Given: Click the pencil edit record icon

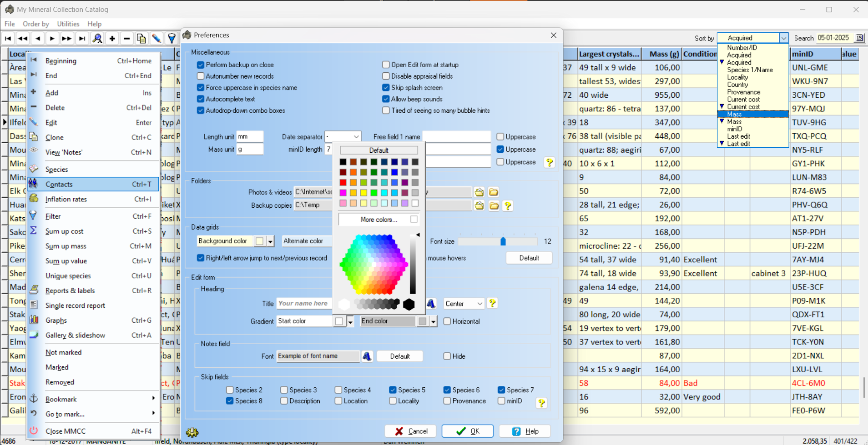Looking at the screenshot, I should 156,39.
